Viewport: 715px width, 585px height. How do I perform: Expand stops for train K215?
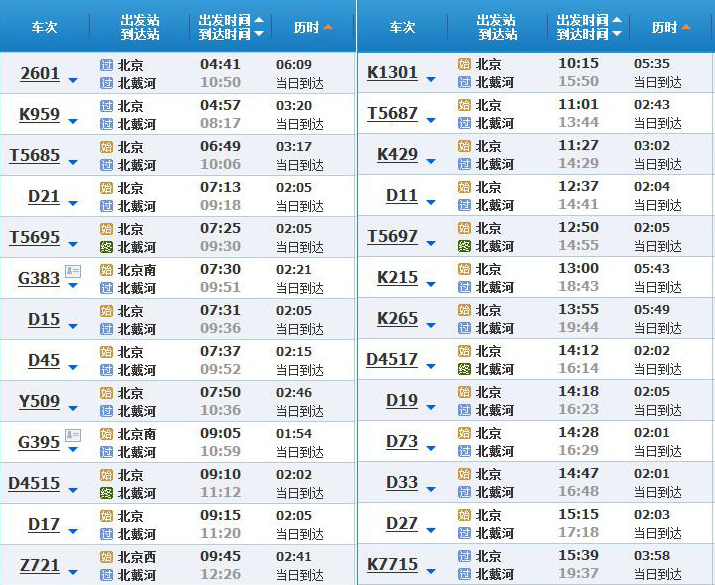431,285
